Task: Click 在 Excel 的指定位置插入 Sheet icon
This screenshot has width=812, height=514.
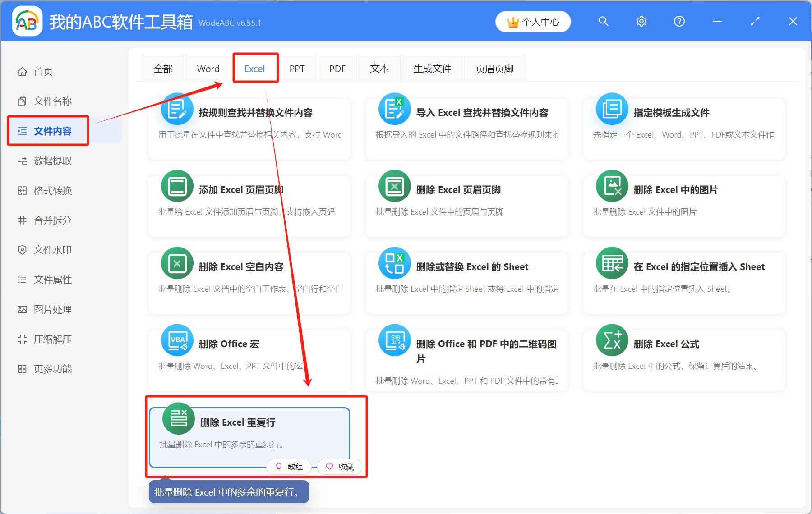Action: pos(612,263)
